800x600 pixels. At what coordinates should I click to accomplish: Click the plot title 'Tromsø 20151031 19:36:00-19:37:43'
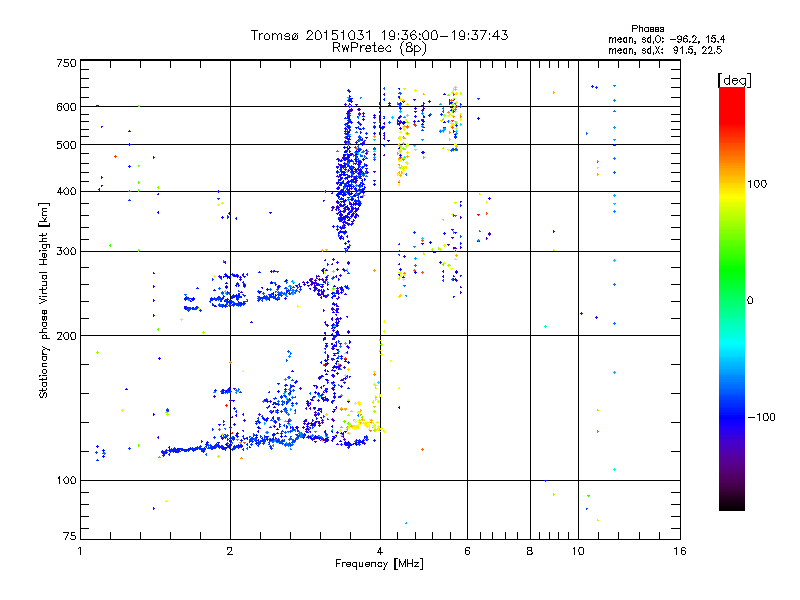[379, 35]
